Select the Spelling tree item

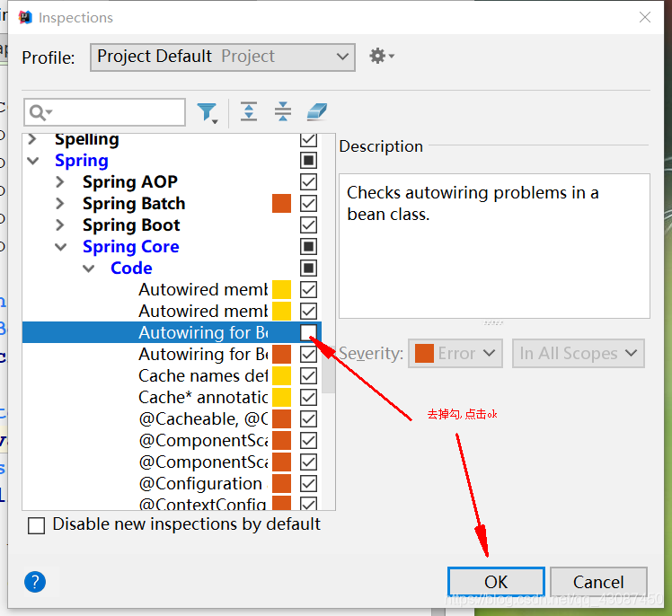[x=86, y=139]
